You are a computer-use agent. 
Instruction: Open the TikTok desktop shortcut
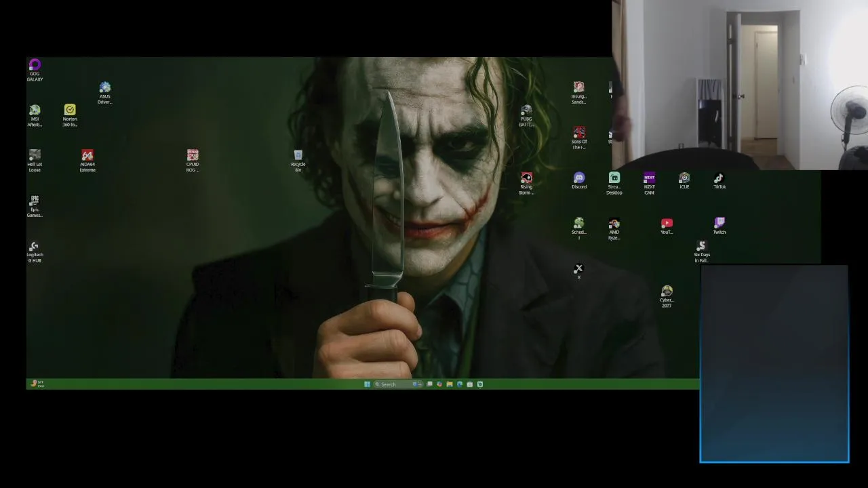click(719, 180)
